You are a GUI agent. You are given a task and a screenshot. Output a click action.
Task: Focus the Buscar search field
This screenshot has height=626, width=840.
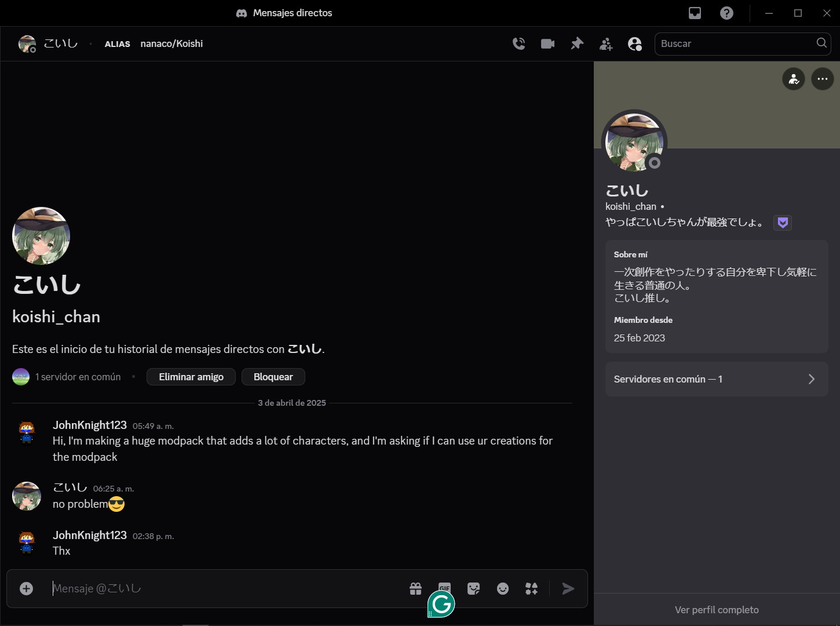736,43
